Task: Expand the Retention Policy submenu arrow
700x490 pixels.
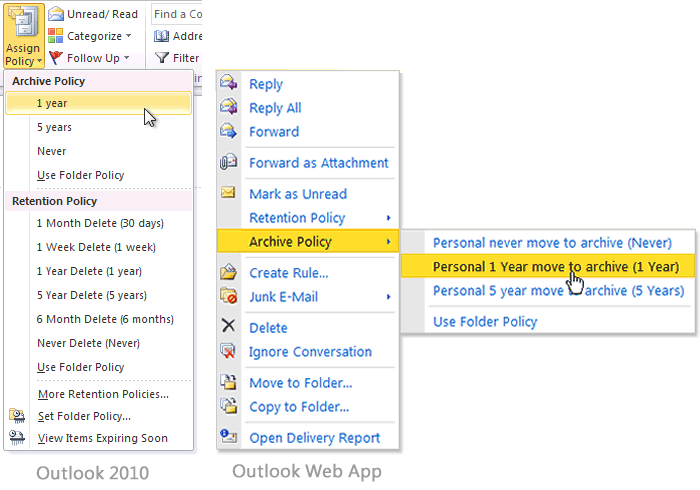Action: click(389, 218)
